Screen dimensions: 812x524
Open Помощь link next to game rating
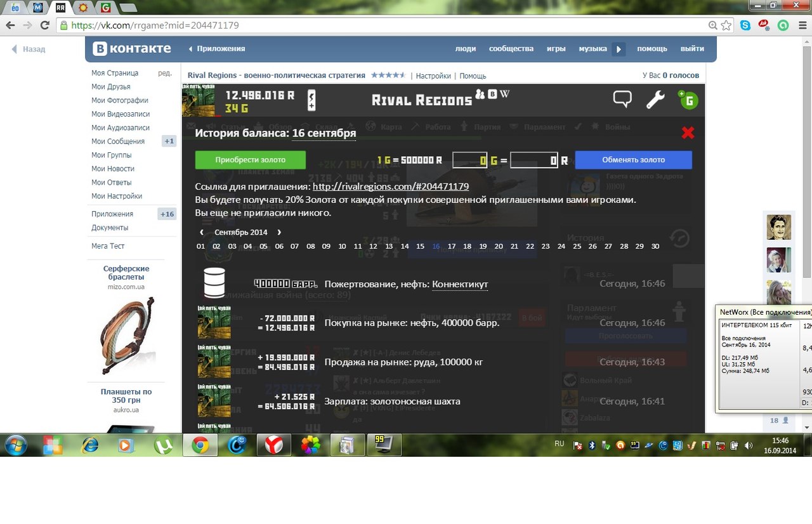coord(473,75)
